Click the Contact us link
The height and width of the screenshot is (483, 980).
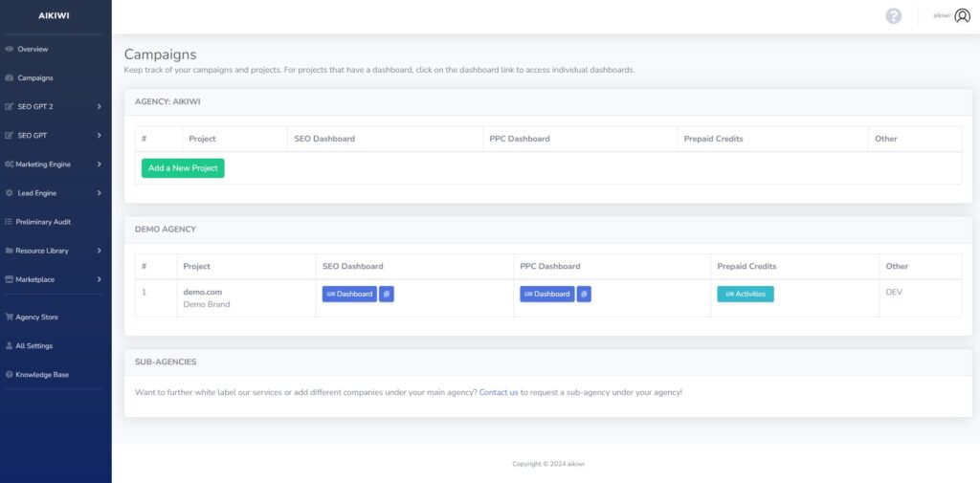click(x=499, y=392)
